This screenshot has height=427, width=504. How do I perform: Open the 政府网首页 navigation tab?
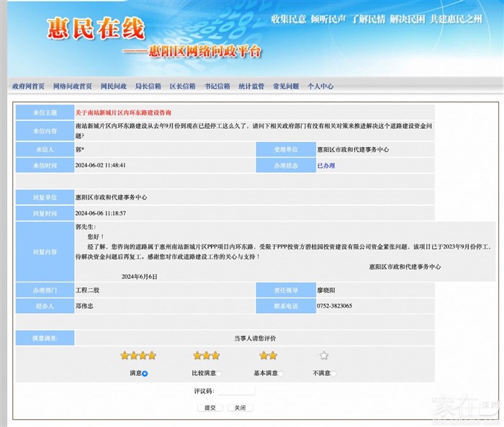[x=28, y=86]
